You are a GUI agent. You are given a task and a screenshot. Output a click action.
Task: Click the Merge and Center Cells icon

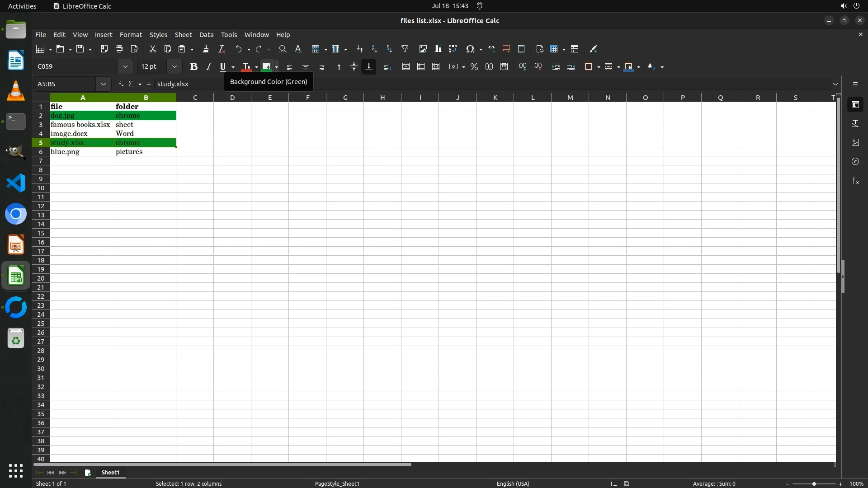pos(406,67)
